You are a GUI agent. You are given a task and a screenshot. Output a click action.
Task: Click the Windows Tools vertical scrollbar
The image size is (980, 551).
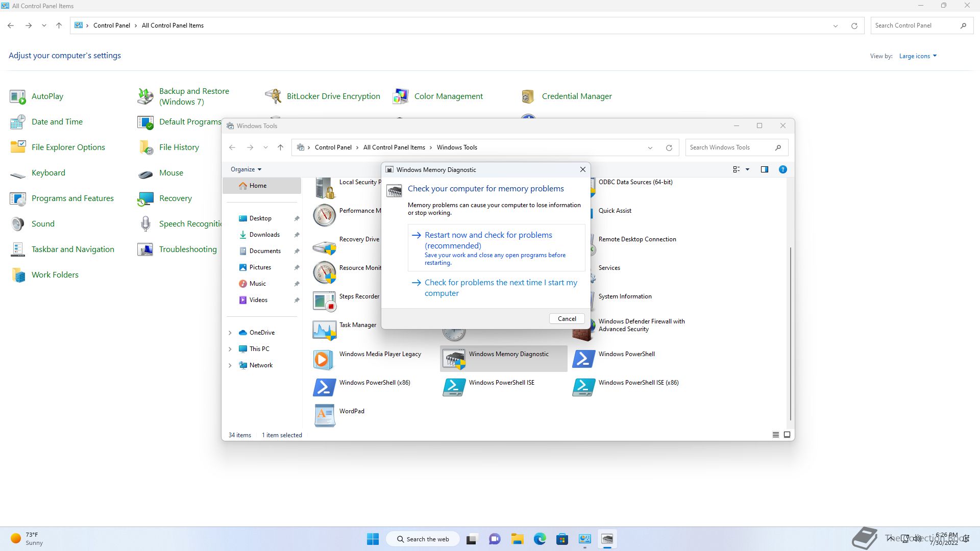(791, 334)
